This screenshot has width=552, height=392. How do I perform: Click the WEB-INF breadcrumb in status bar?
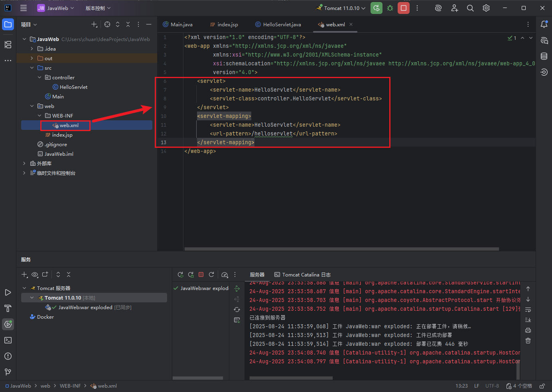pyautogui.click(x=70, y=386)
